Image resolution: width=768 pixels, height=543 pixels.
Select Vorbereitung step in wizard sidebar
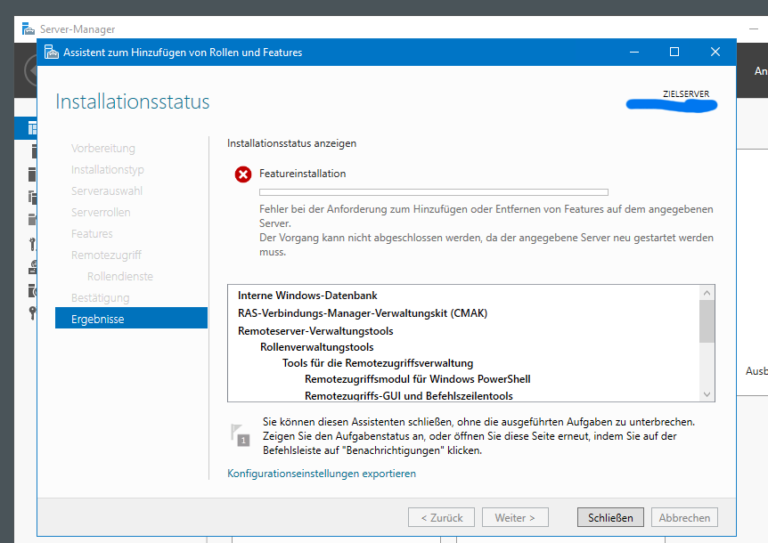[x=103, y=148]
